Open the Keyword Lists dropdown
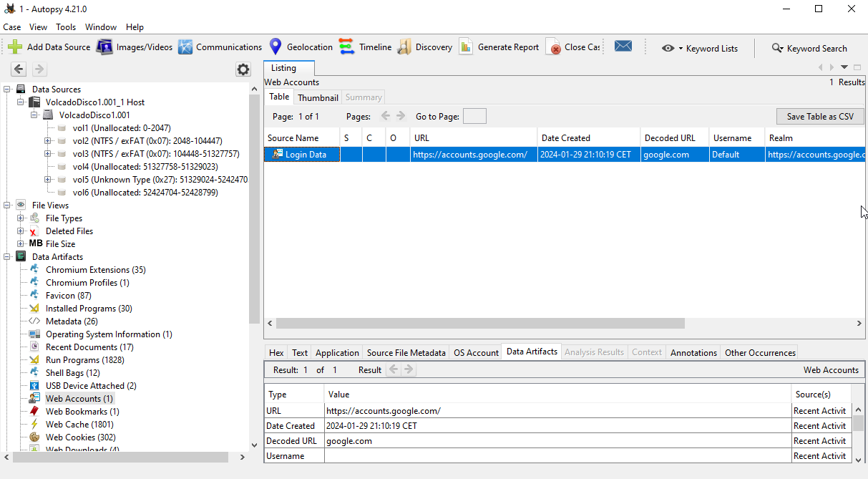 pos(699,48)
